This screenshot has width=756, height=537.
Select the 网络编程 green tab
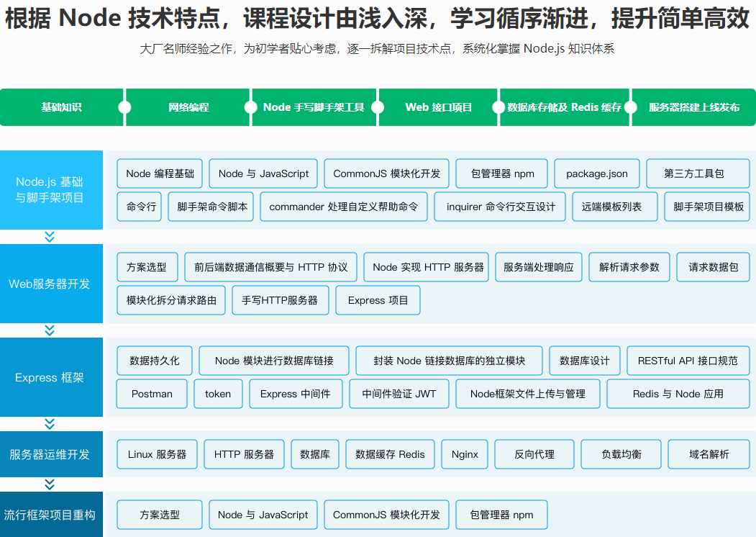(x=188, y=107)
